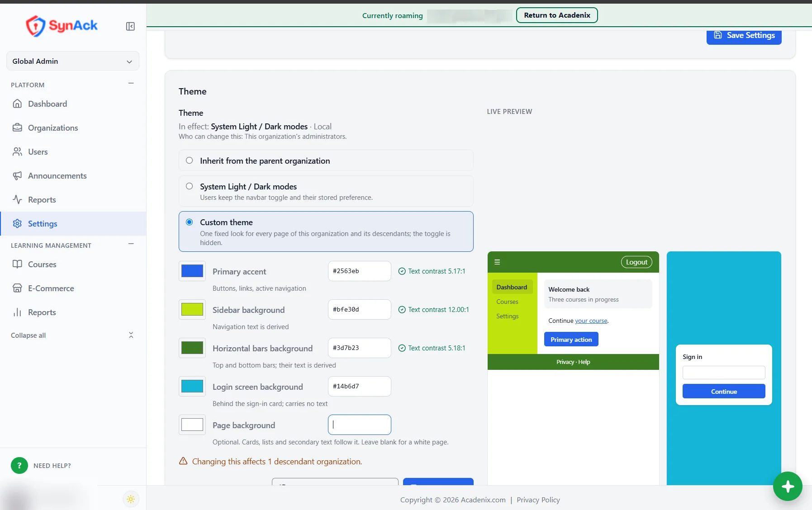812x510 pixels.
Task: Click the E-Commerce store icon
Action: click(x=17, y=288)
